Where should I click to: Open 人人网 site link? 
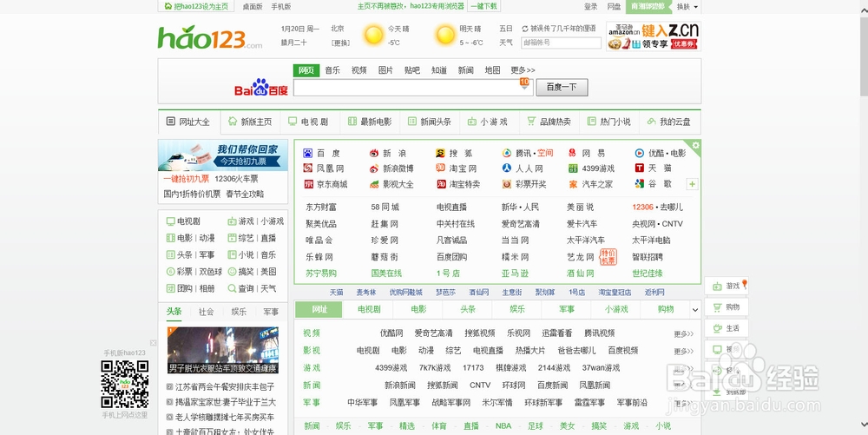click(x=523, y=168)
